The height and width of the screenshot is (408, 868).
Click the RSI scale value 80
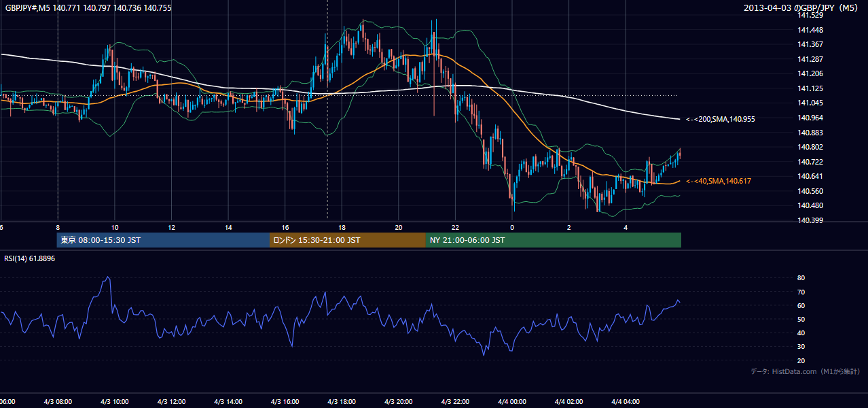coord(801,278)
